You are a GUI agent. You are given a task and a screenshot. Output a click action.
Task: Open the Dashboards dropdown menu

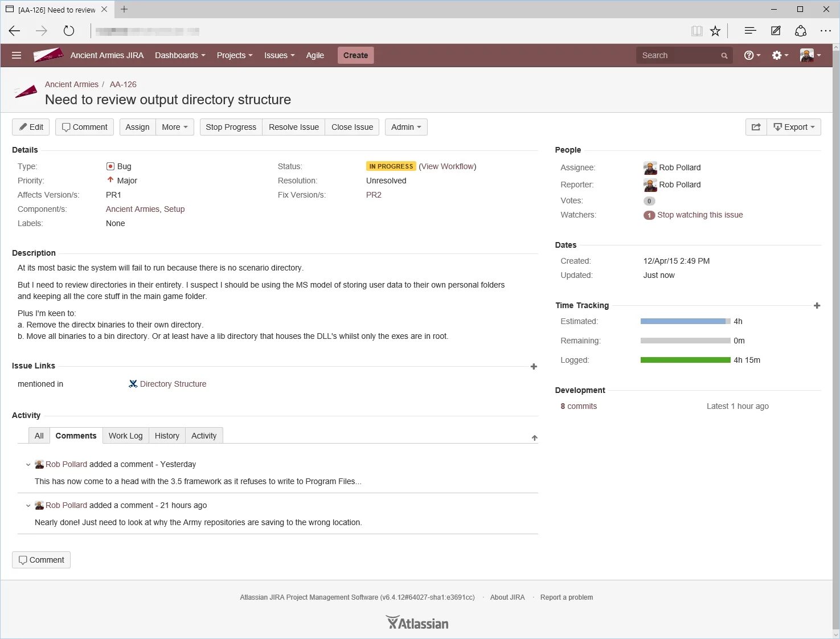[180, 55]
